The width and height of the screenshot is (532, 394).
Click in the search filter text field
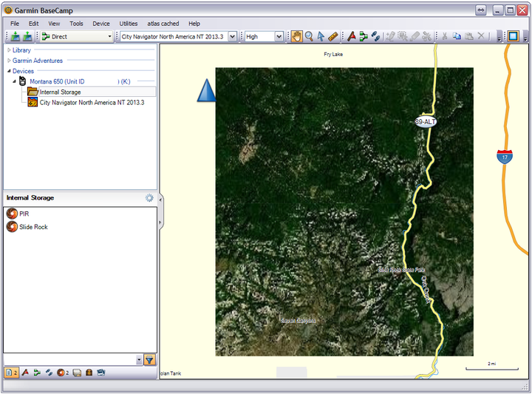point(69,360)
